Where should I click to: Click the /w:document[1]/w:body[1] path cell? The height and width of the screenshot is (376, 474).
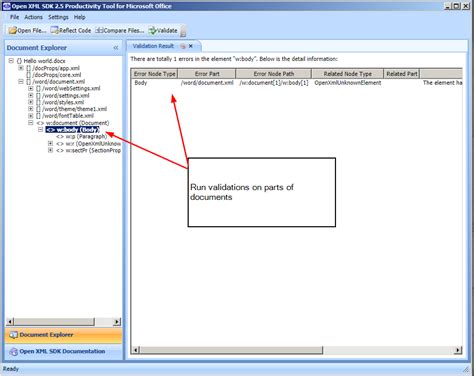(x=274, y=83)
